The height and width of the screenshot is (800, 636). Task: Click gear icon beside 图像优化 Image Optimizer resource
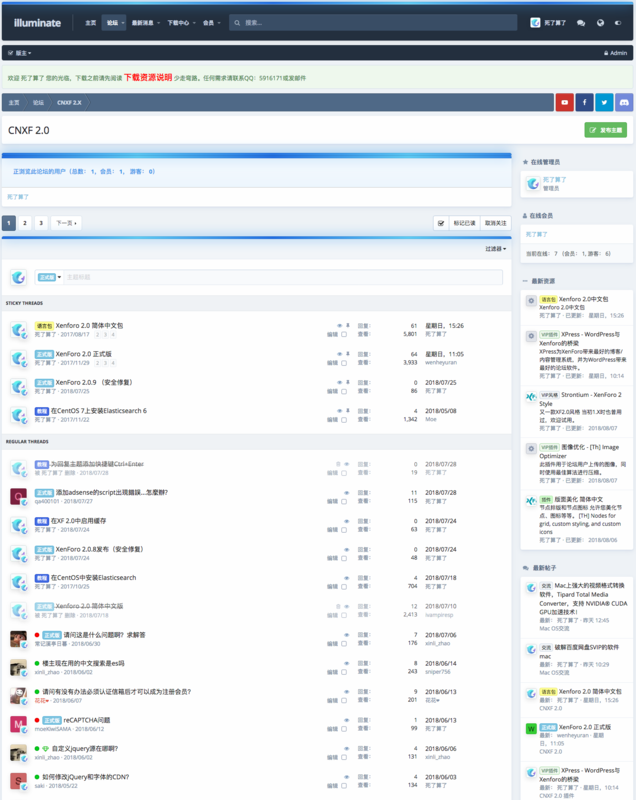point(531,448)
